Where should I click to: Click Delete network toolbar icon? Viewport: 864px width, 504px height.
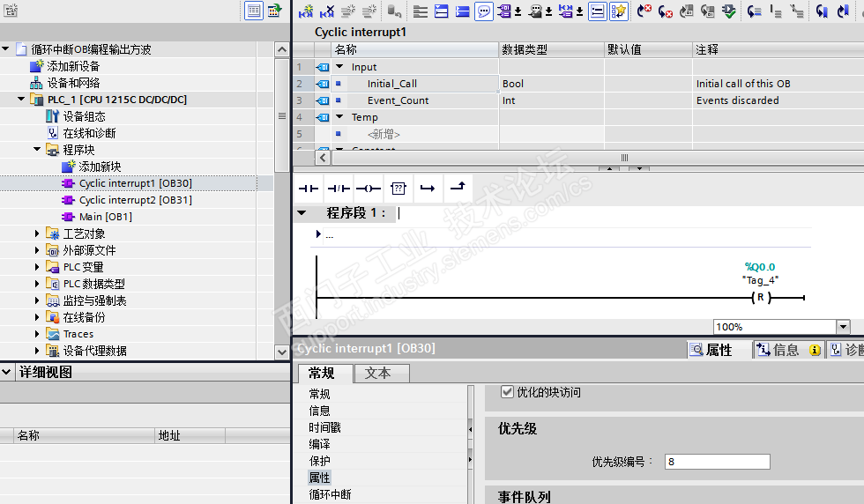click(327, 11)
